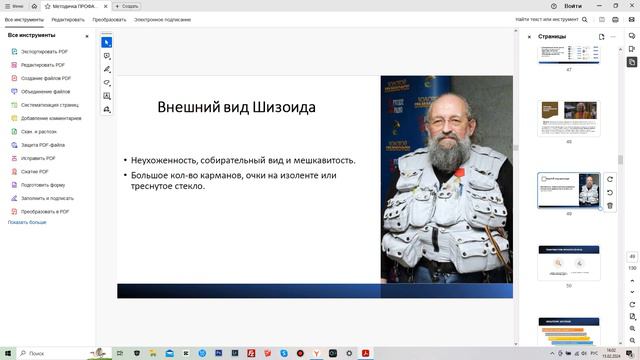Click the send by email icon
Viewport: 640px width, 360px height.
(x=631, y=20)
